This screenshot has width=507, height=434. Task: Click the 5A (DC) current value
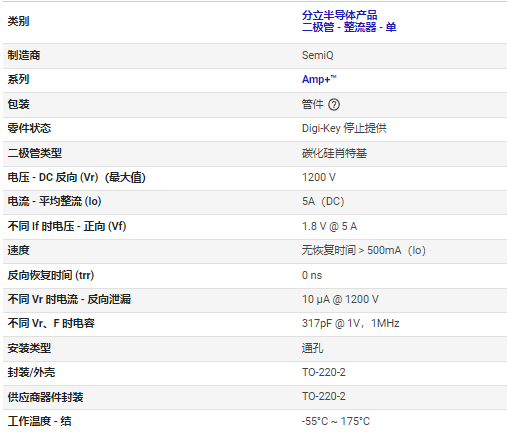(323, 201)
